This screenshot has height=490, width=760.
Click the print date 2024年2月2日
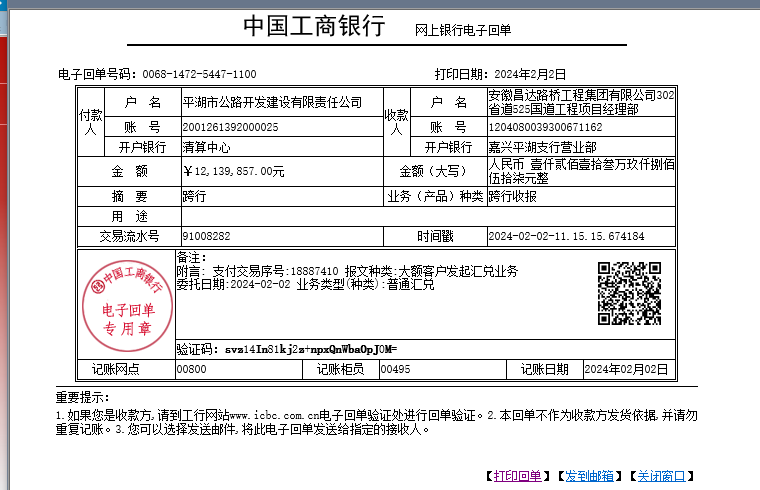tap(529, 75)
